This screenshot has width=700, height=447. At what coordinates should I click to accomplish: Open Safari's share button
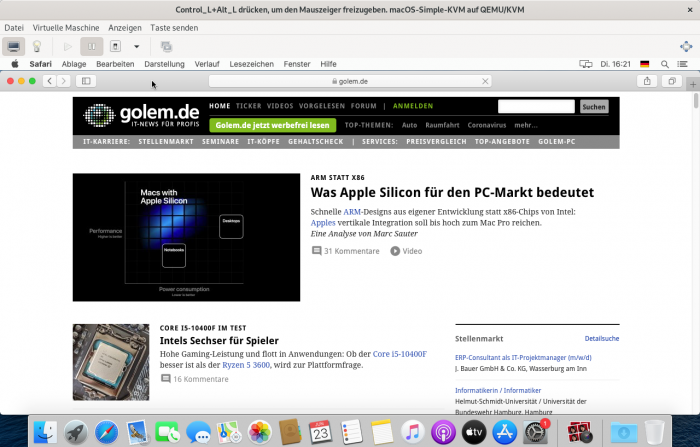[647, 81]
